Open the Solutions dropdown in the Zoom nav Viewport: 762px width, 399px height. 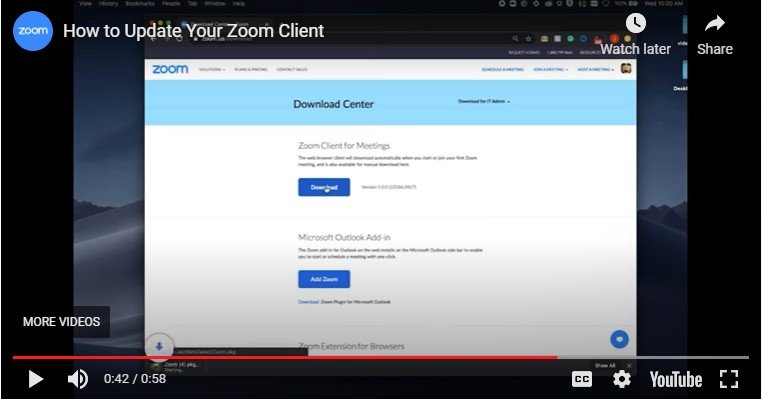tap(212, 69)
